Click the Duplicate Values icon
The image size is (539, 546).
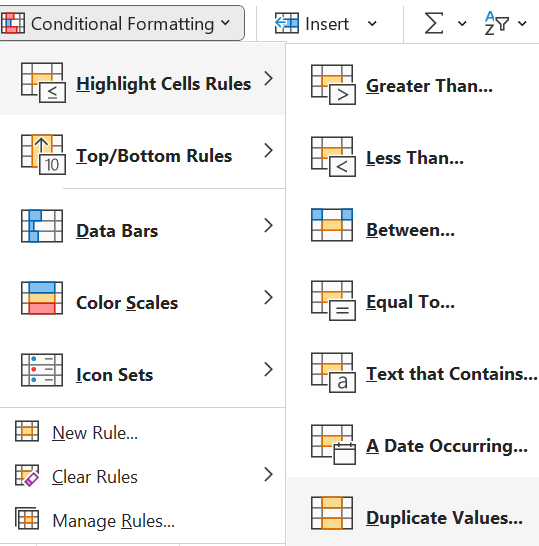[332, 513]
